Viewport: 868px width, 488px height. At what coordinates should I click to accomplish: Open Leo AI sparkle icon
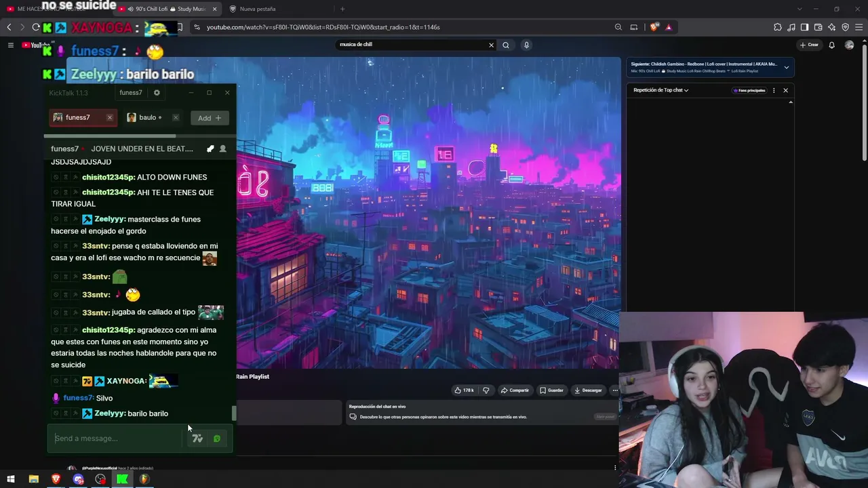click(x=831, y=27)
